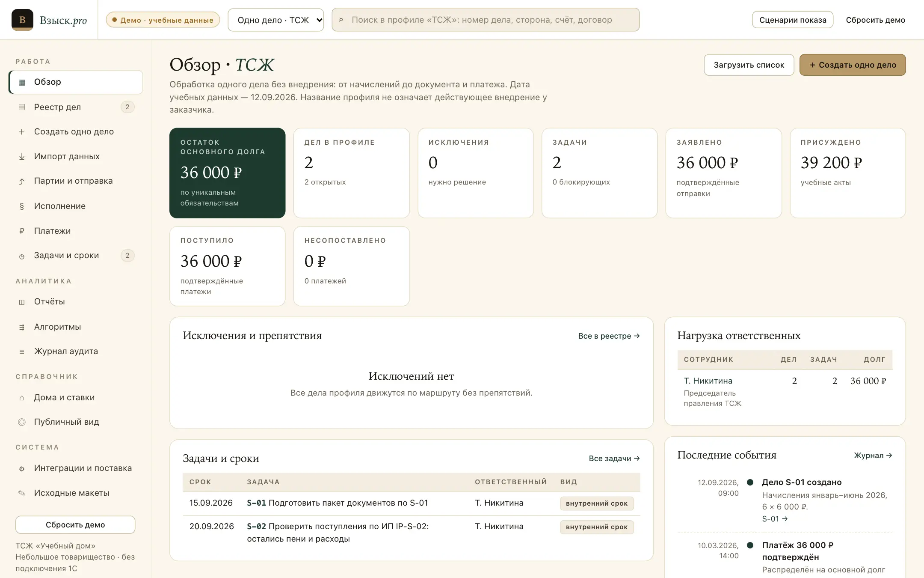Click the + Создать одно дело gold button
Image resolution: width=924 pixels, height=578 pixels.
pos(853,65)
